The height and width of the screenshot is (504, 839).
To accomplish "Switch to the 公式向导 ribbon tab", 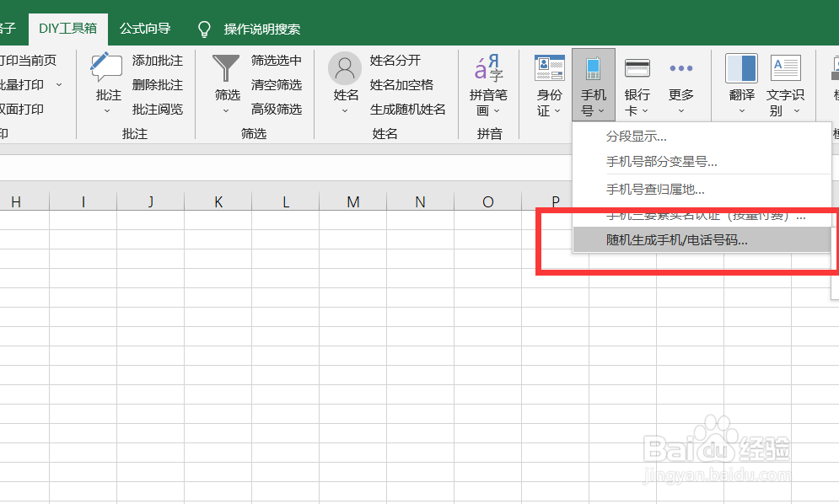I will 147,28.
